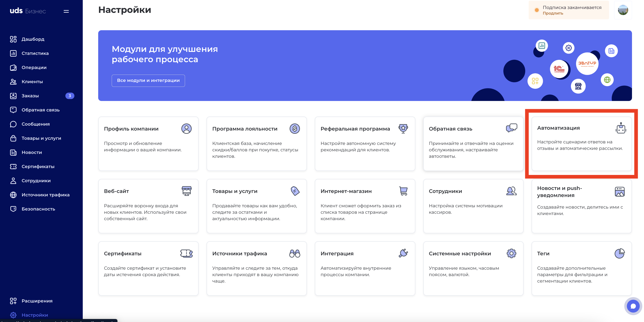This screenshot has width=644, height=322.
Task: Click the Веб-сайт storefront icon
Action: tap(187, 191)
